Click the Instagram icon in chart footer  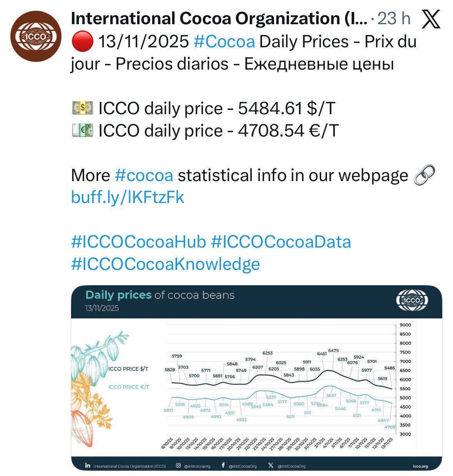click(x=178, y=466)
